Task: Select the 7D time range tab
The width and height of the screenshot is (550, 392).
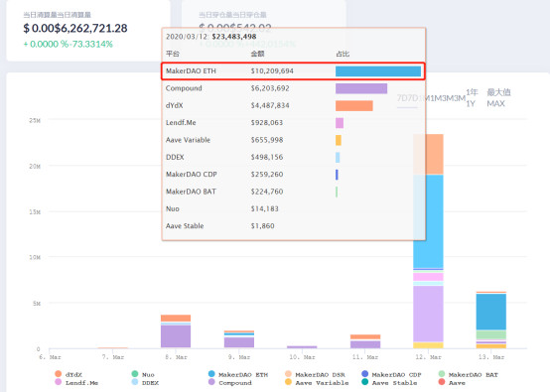Action: click(407, 98)
